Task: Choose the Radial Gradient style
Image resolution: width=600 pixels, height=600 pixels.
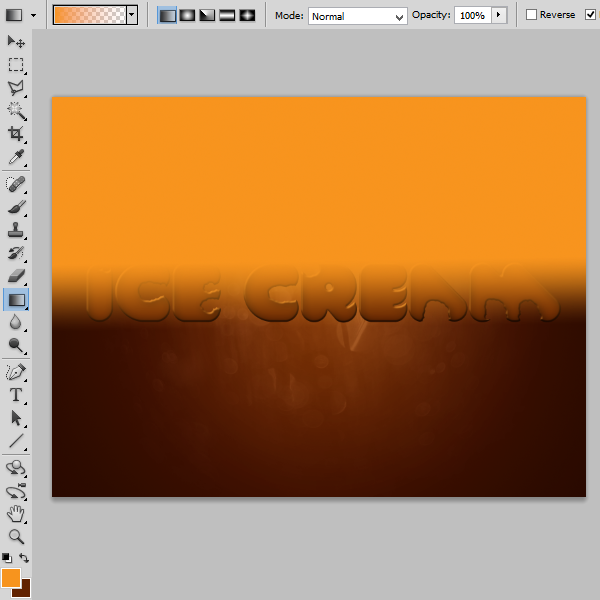Action: (x=187, y=15)
